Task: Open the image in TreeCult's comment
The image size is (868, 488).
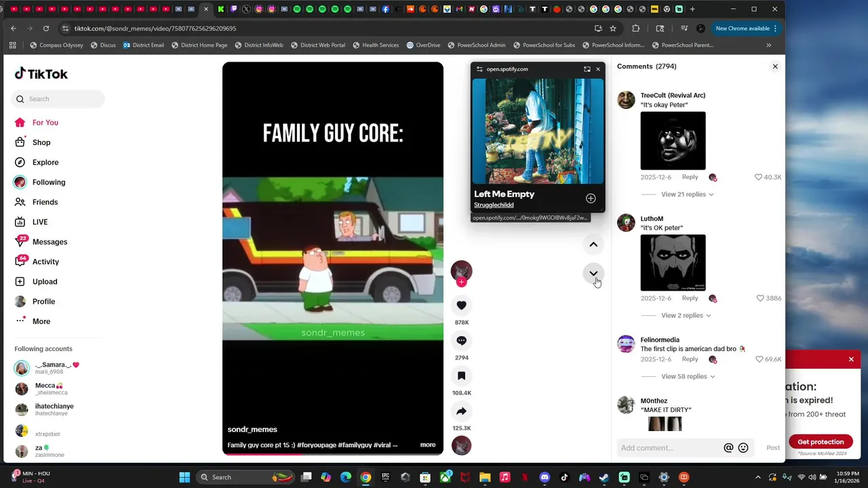Action: click(673, 141)
